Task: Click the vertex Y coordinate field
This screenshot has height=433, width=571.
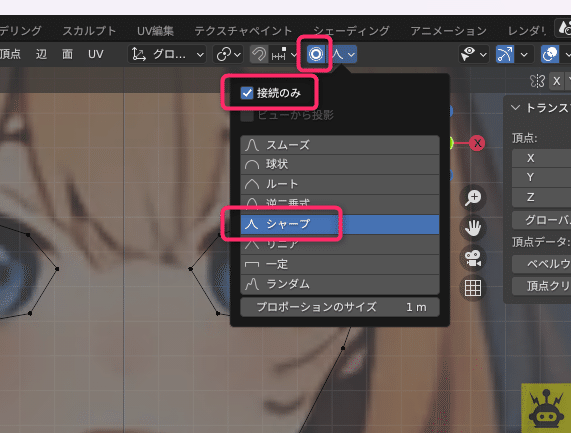Action: (542, 177)
